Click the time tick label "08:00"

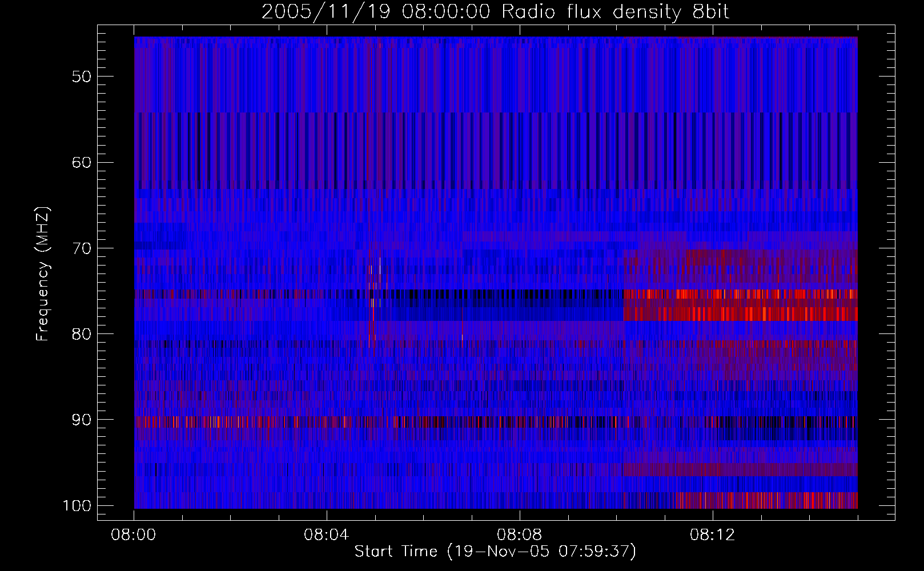coord(134,535)
